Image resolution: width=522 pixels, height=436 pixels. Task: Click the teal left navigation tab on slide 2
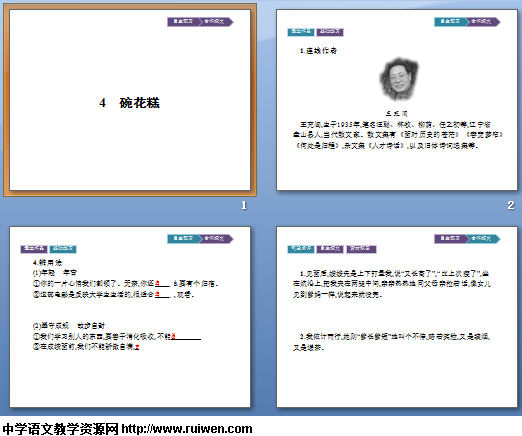(451, 22)
